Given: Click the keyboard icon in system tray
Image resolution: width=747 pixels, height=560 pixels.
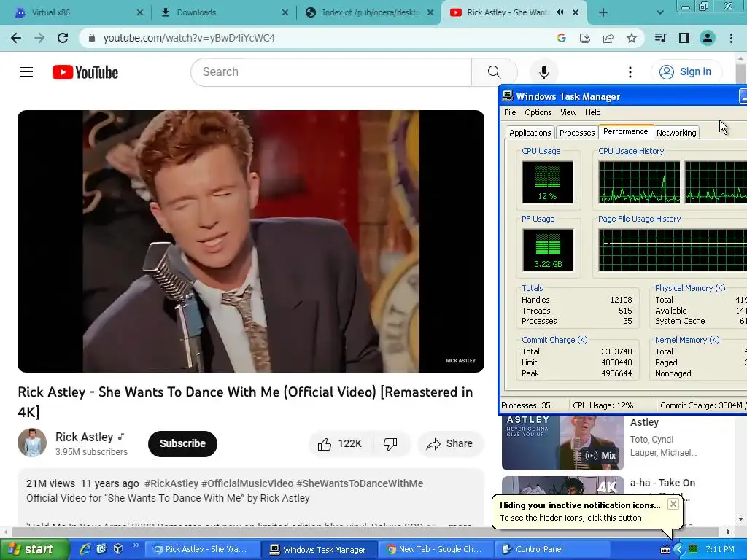Looking at the screenshot, I should (665, 550).
